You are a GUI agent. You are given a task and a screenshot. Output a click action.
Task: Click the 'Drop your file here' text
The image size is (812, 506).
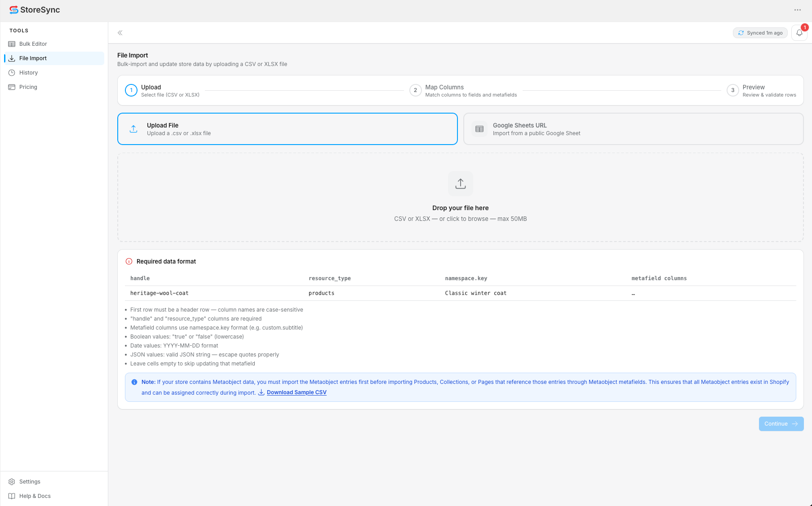coord(461,208)
